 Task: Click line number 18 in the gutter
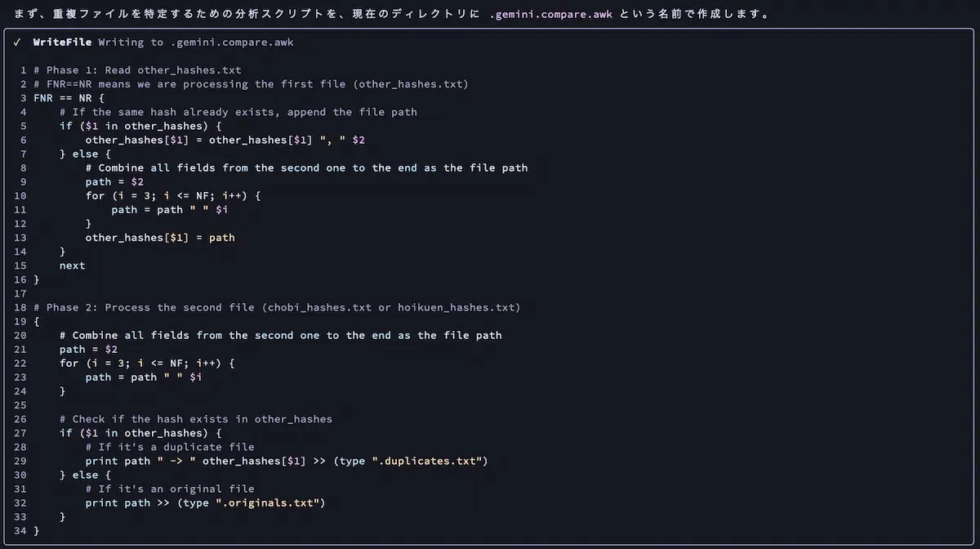pyautogui.click(x=20, y=307)
